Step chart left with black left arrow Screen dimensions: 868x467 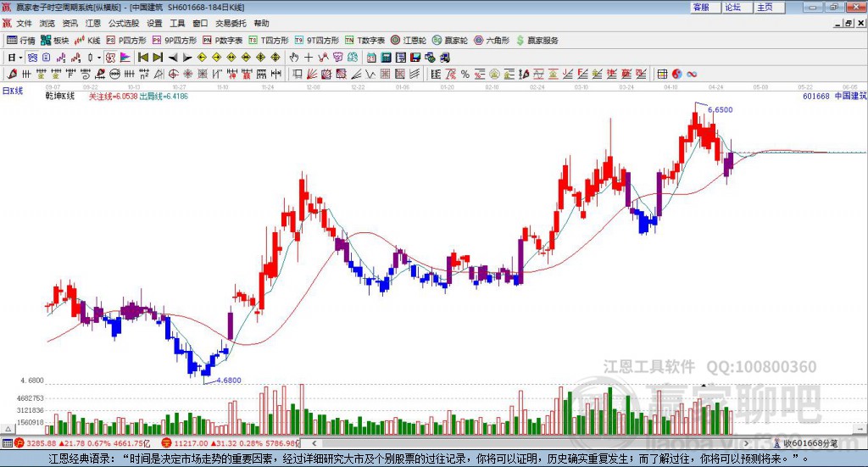point(173,58)
